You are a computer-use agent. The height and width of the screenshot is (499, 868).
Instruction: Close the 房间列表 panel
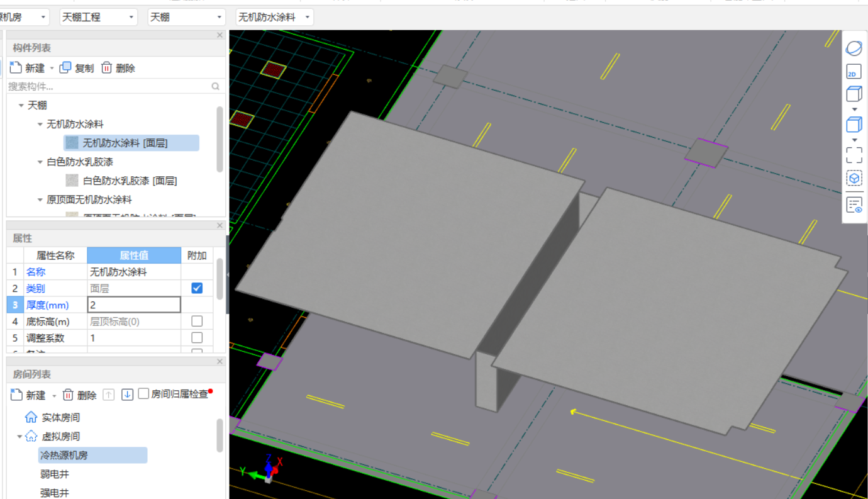coord(220,361)
